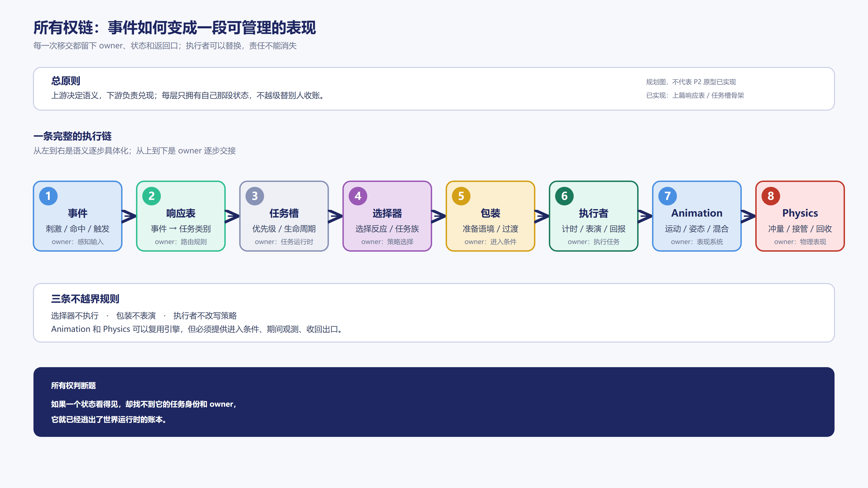Click the rule 选择器不执行
This screenshot has height=488, width=868.
coord(75,316)
